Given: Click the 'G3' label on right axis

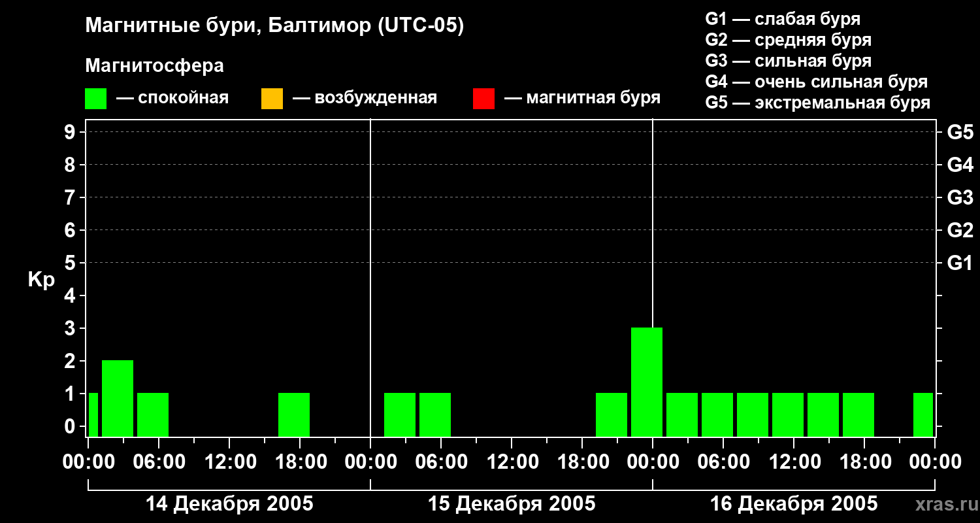Looking at the screenshot, I should pyautogui.click(x=960, y=197).
